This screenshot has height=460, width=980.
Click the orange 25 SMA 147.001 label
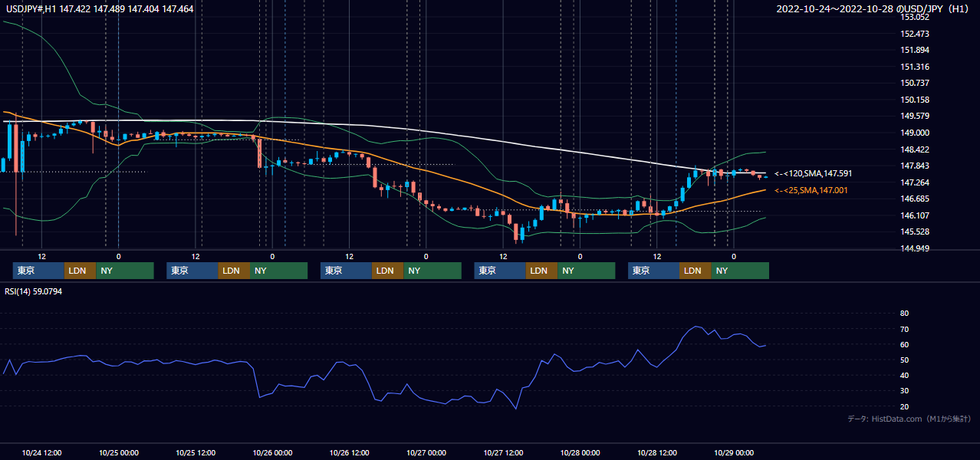pos(811,190)
